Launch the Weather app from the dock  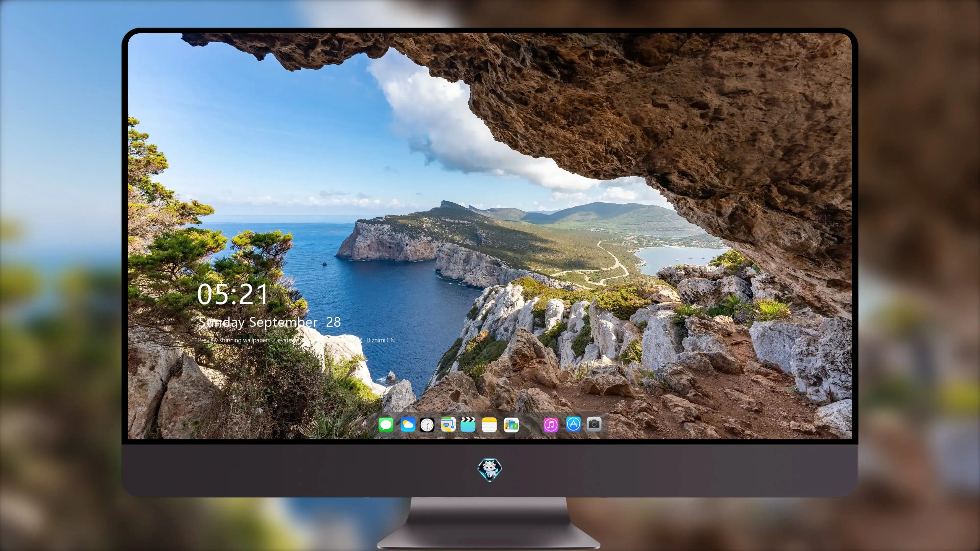[x=408, y=424]
